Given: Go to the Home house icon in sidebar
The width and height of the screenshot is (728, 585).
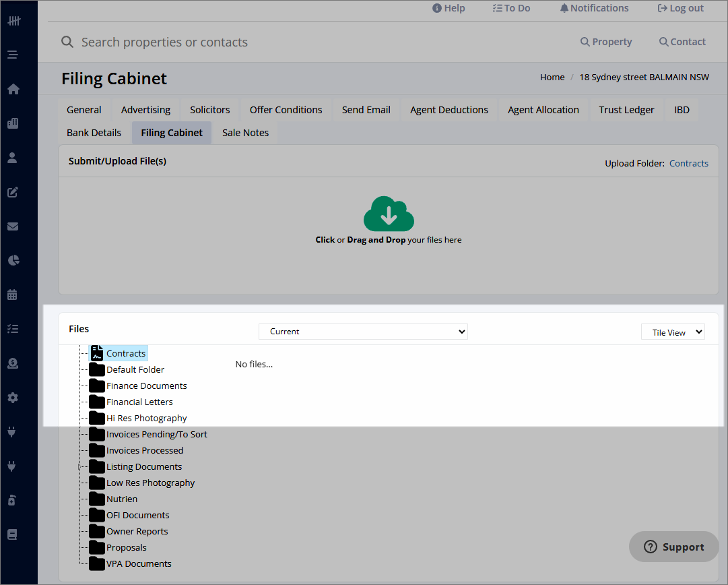Looking at the screenshot, I should [x=13, y=89].
